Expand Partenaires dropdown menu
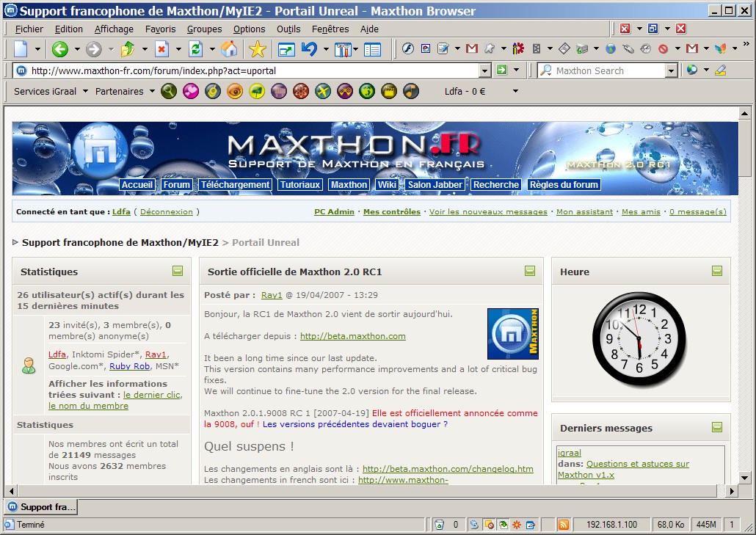The height and width of the screenshot is (535, 756). 153,91
